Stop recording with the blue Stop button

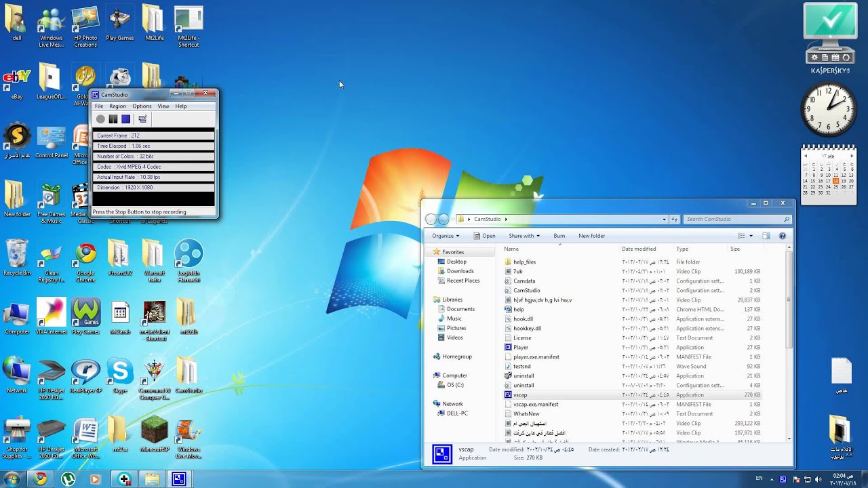125,119
